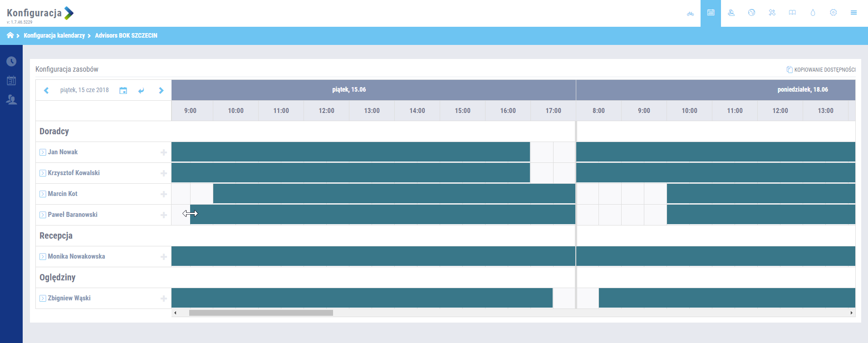Screen dimensions: 868x343
Task: Select the active calendar tab in header
Action: click(711, 13)
